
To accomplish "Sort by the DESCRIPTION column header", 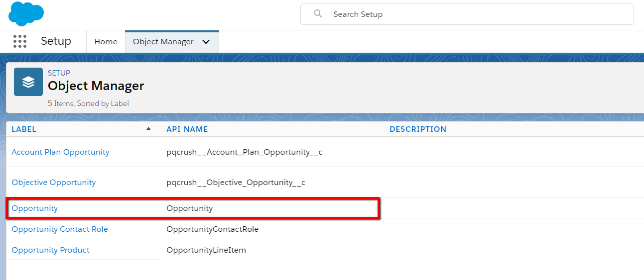I will [418, 129].
